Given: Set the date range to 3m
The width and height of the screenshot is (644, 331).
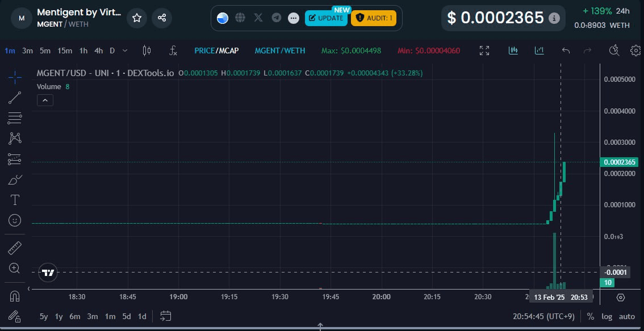Looking at the screenshot, I should pos(93,316).
